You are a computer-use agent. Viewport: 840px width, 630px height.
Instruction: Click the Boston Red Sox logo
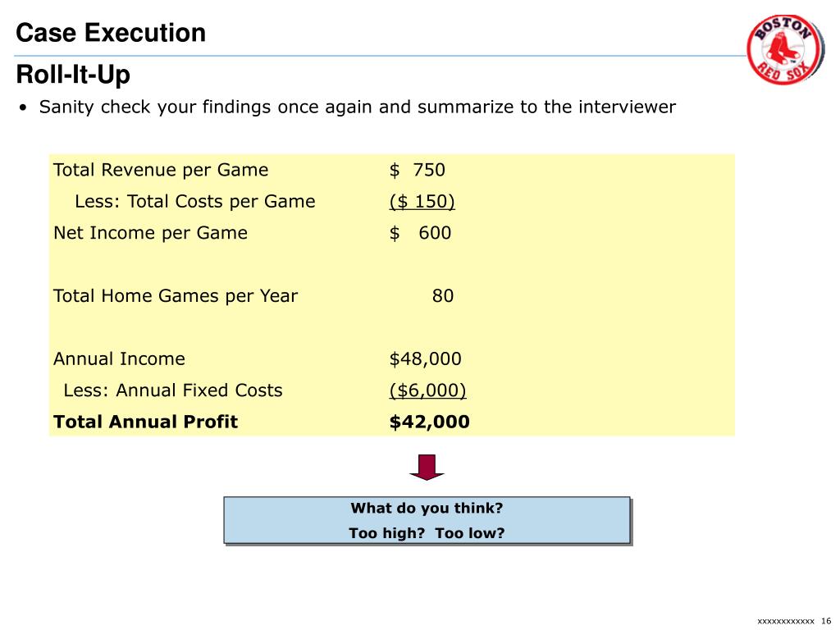click(785, 50)
